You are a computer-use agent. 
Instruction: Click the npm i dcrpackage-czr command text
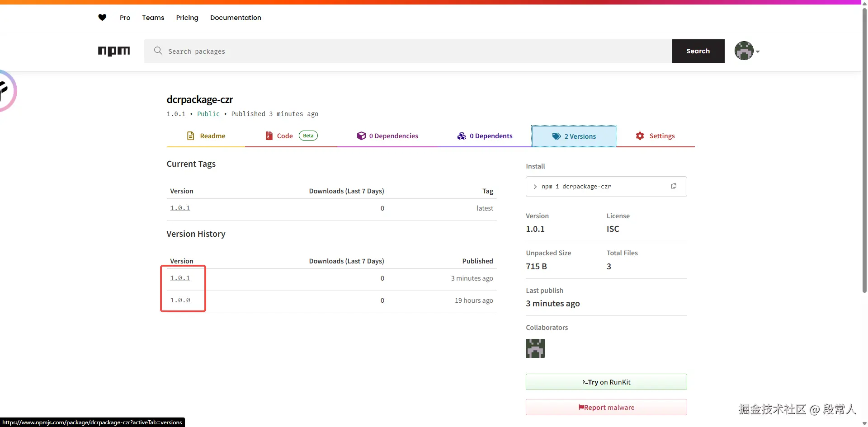pyautogui.click(x=576, y=187)
